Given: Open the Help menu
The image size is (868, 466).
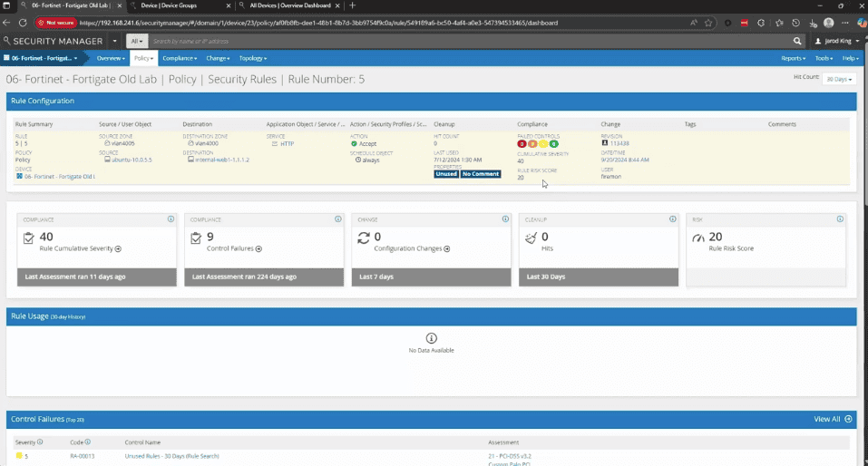Looking at the screenshot, I should tap(850, 58).
